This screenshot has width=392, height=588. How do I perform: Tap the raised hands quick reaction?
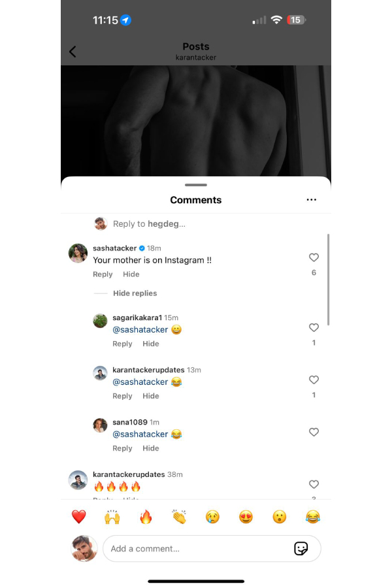click(112, 516)
